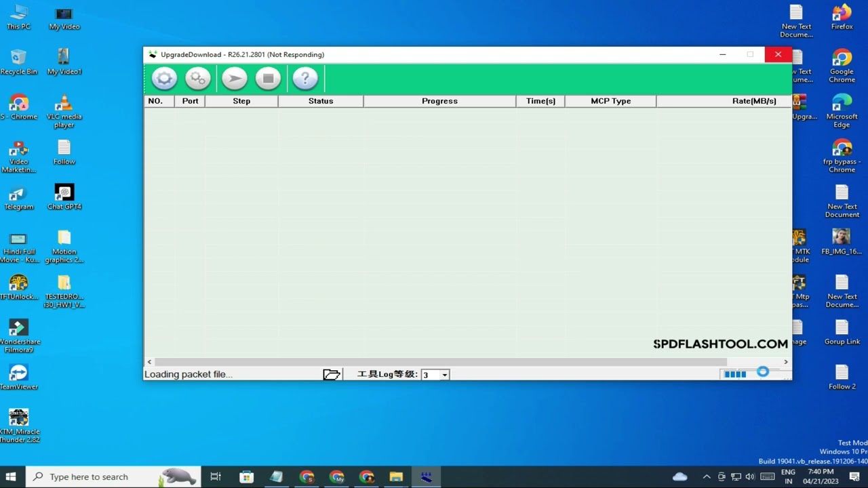
Task: Click the Step column header
Action: point(241,101)
